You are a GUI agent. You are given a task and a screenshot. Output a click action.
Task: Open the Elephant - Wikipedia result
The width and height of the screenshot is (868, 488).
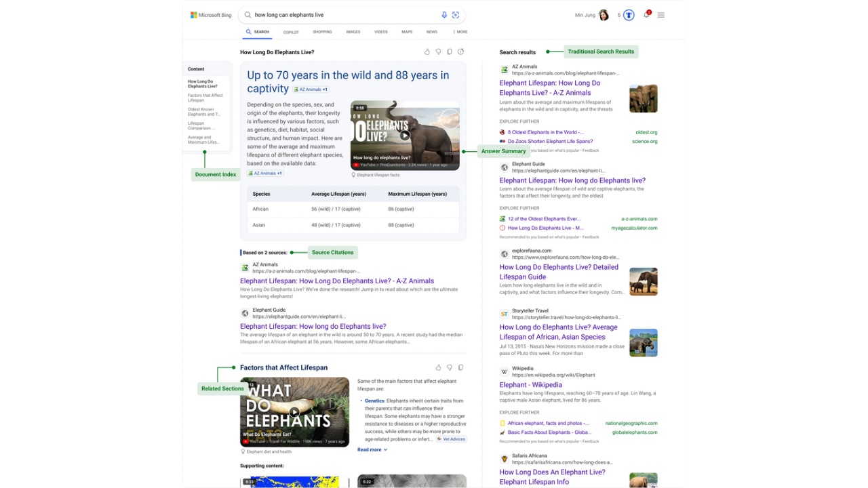point(530,384)
